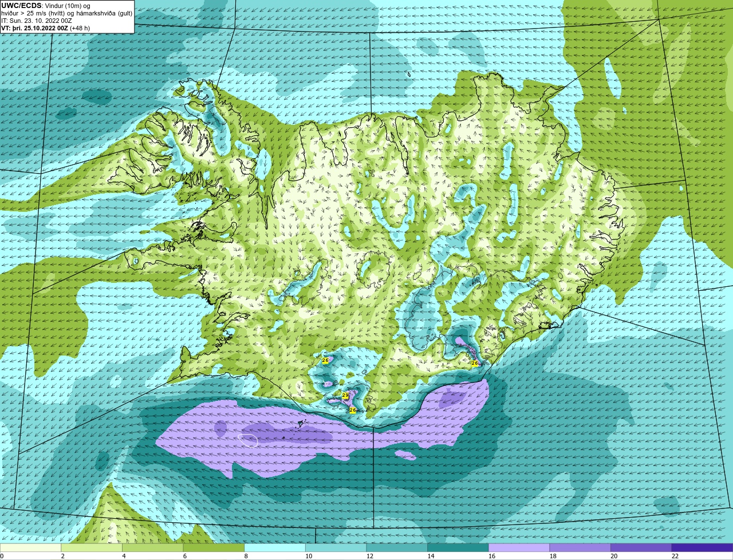Click the darkest purple swatch above 22

click(702, 547)
